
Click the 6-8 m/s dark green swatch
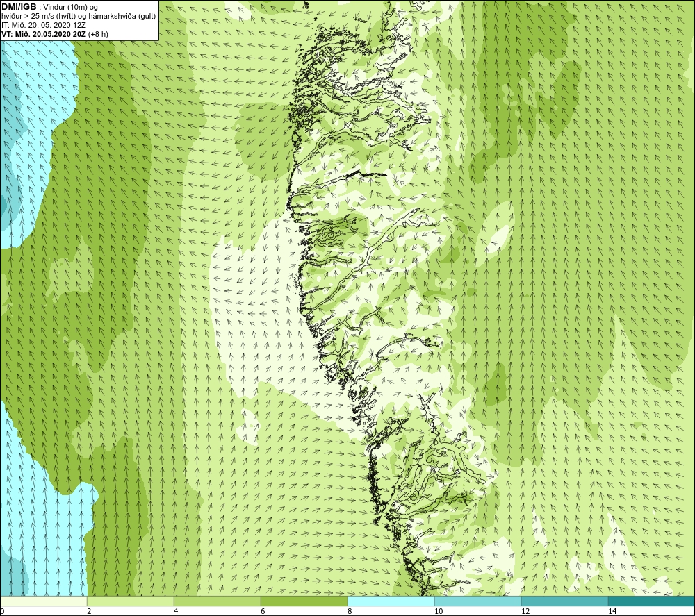tap(304, 601)
